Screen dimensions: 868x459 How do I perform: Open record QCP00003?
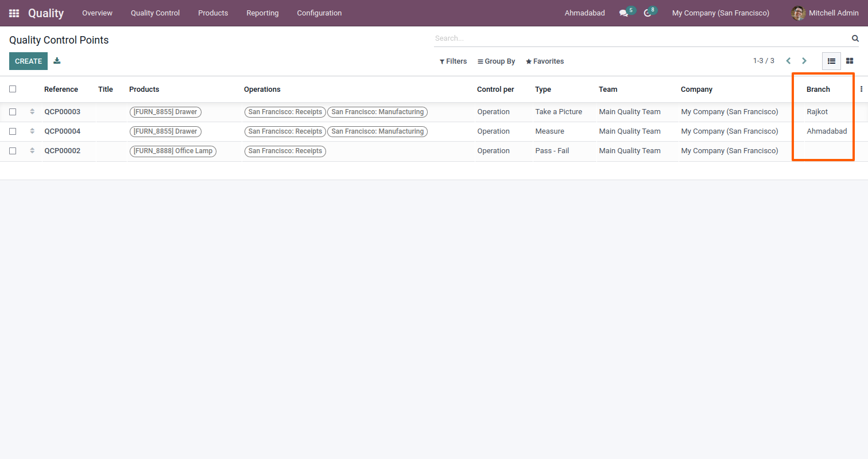(x=63, y=112)
